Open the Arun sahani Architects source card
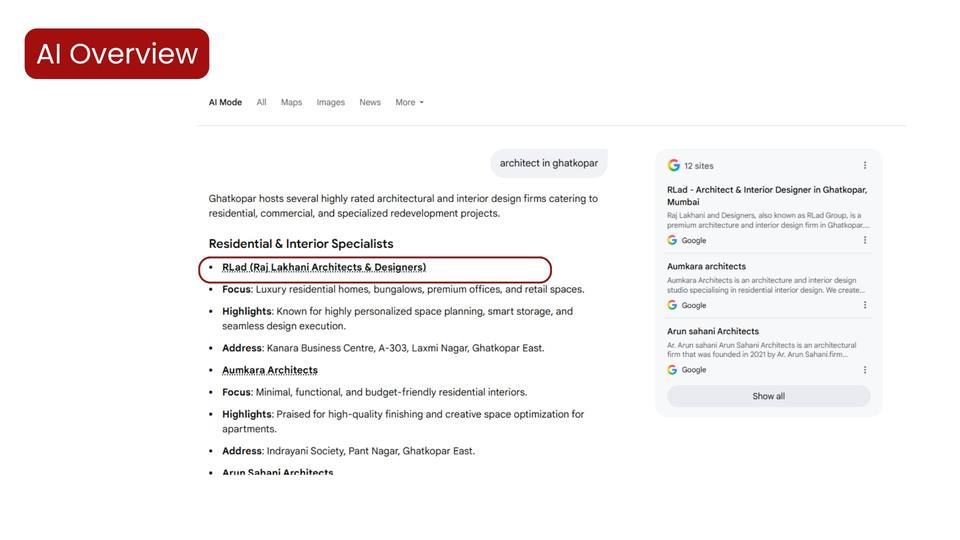 (713, 331)
